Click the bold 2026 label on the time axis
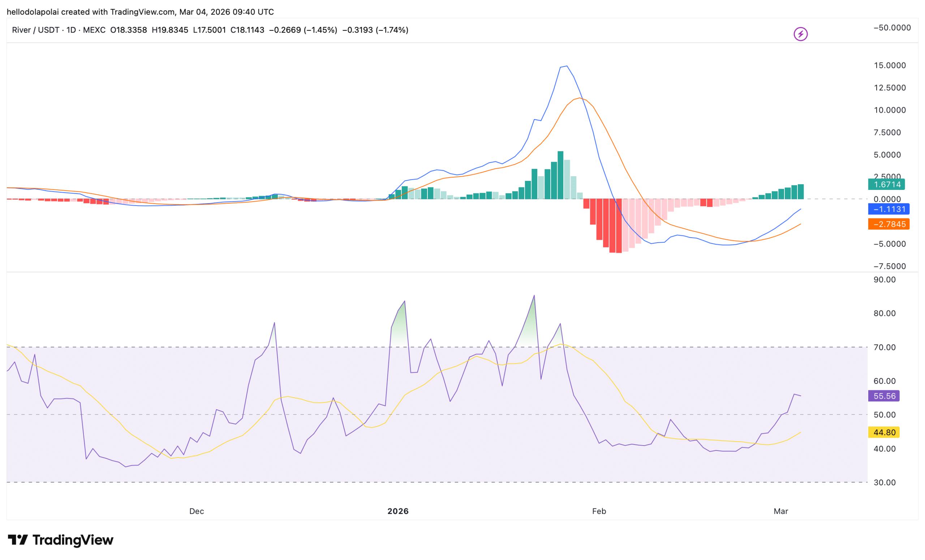 click(x=398, y=511)
